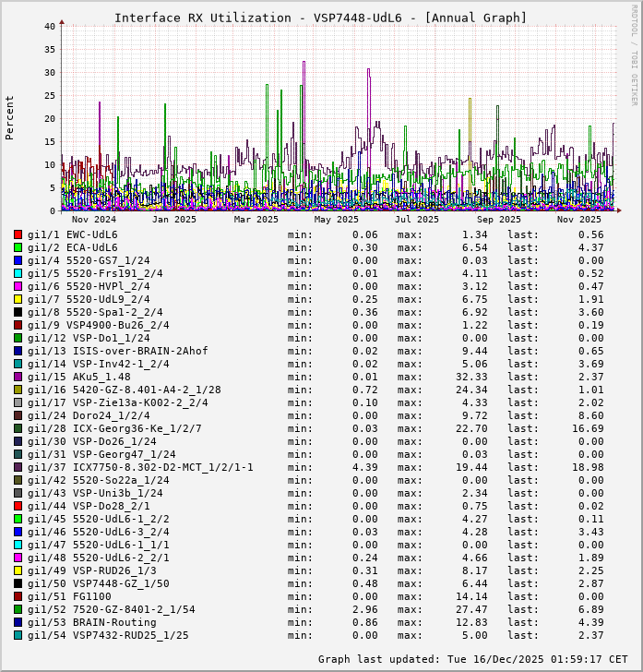The width and height of the screenshot is (643, 672).
Task: Click the Nov 2024 x-axis label
Action: point(93,220)
